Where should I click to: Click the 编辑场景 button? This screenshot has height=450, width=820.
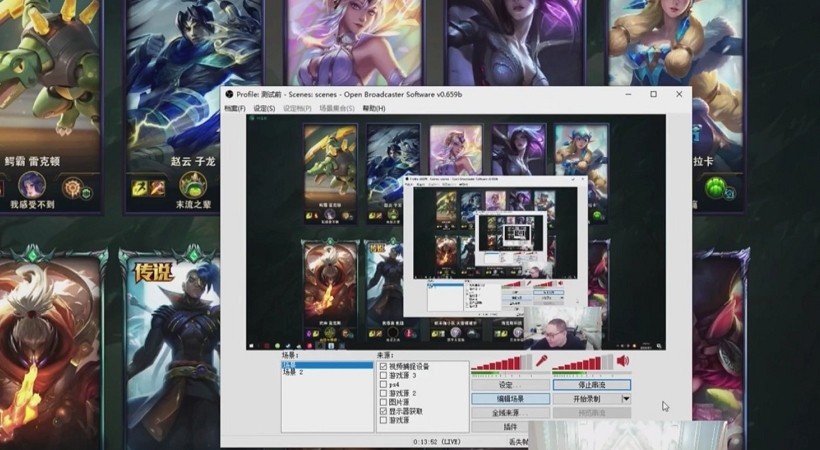click(510, 399)
